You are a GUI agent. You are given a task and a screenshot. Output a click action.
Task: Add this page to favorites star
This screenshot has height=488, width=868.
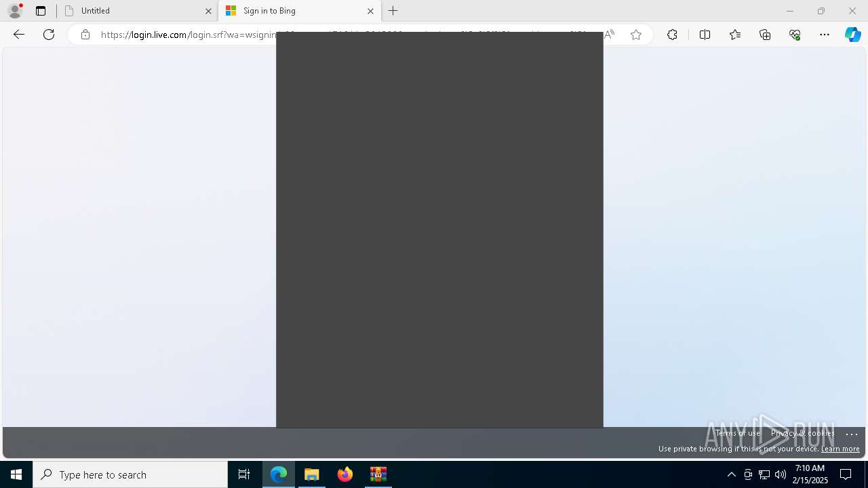tap(636, 35)
